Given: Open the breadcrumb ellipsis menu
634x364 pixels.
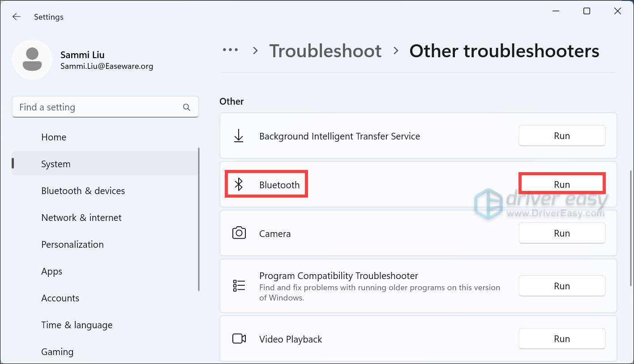Looking at the screenshot, I should (231, 50).
